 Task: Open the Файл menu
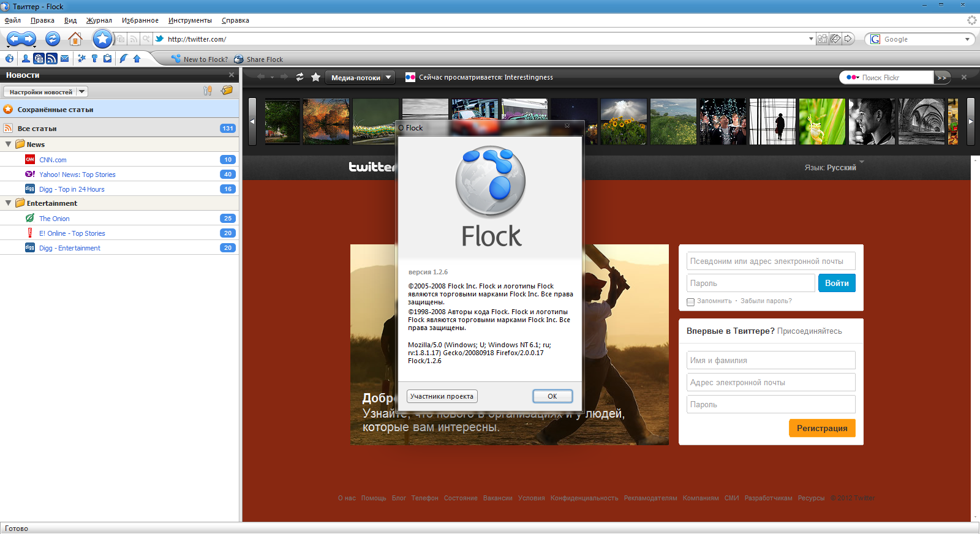coord(12,20)
